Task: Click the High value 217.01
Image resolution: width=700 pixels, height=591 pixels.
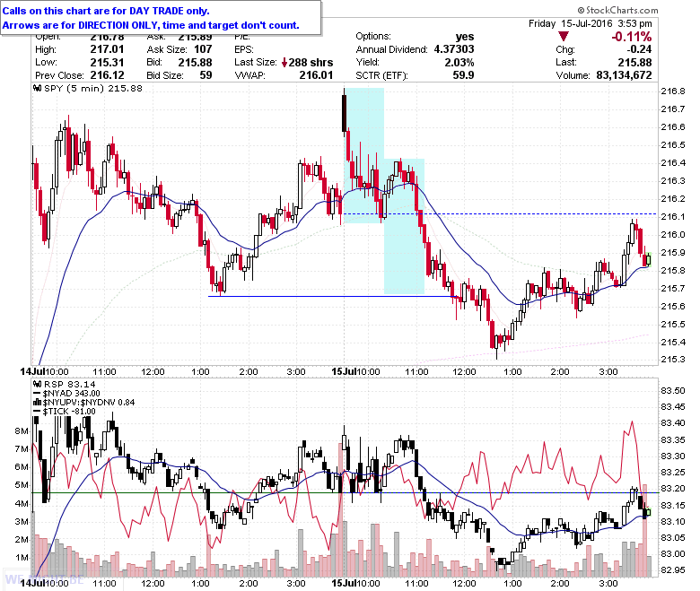Action: tap(107, 49)
